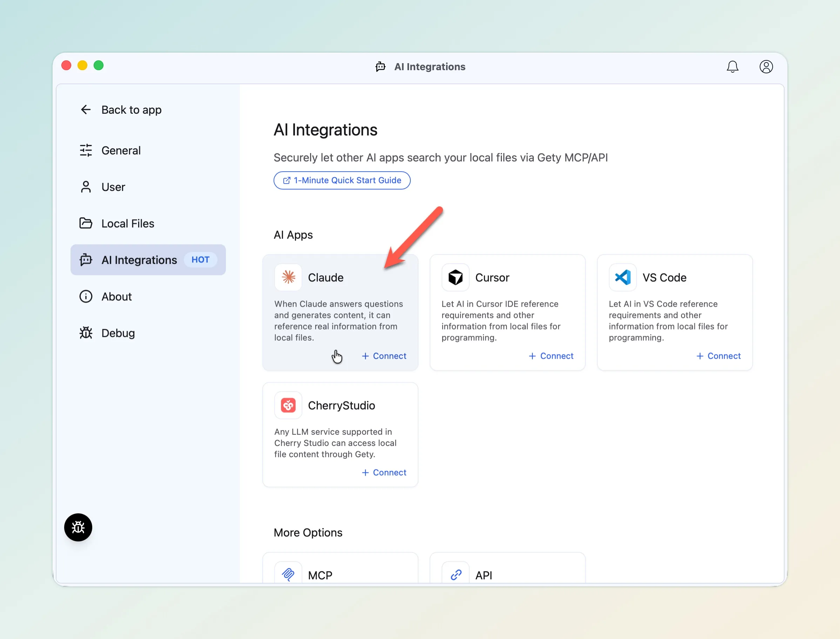Click the Cursor IDE logo

tap(455, 277)
